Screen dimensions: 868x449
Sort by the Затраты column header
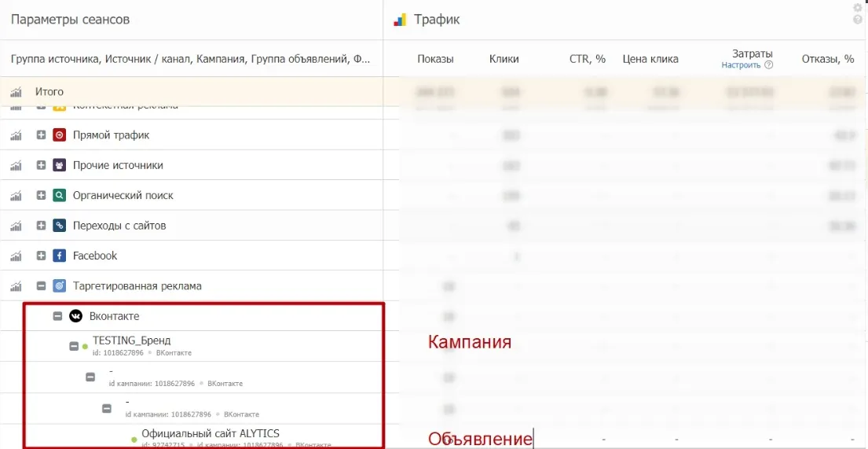tap(753, 53)
